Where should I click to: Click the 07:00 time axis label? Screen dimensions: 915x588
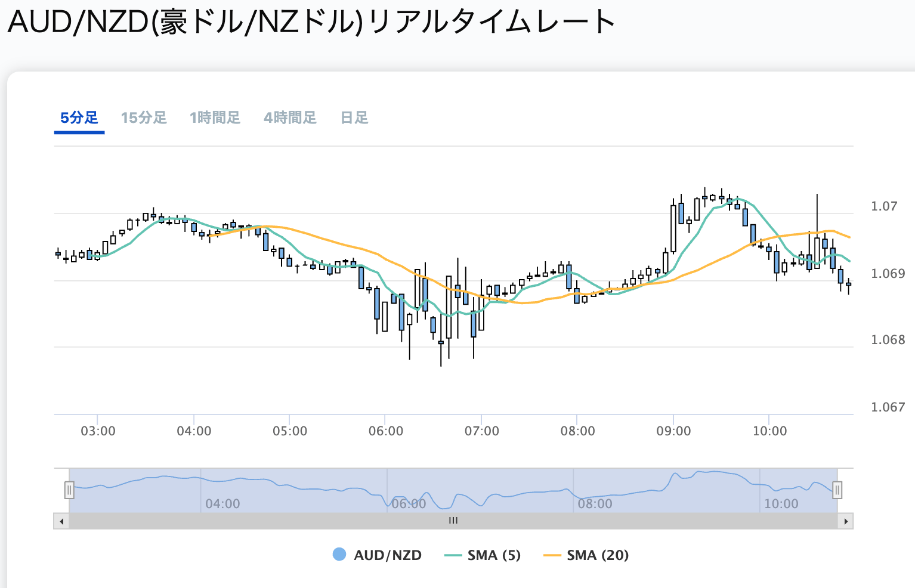(x=482, y=431)
